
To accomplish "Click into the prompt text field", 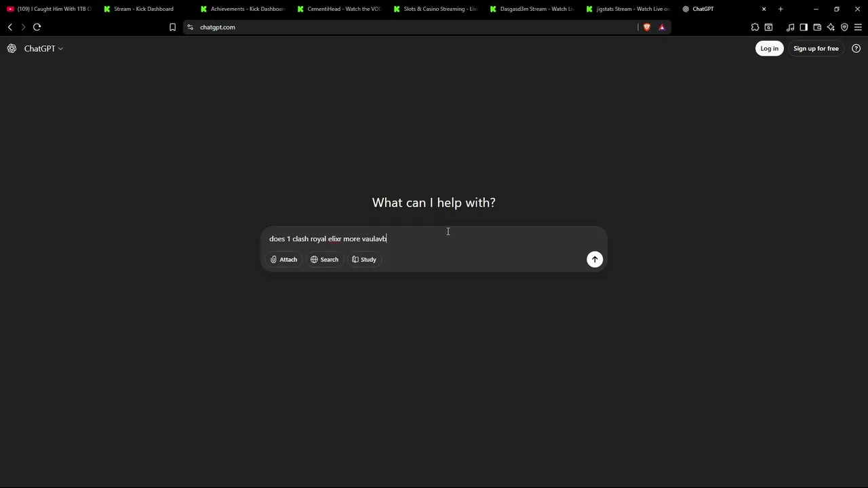I will click(x=434, y=239).
